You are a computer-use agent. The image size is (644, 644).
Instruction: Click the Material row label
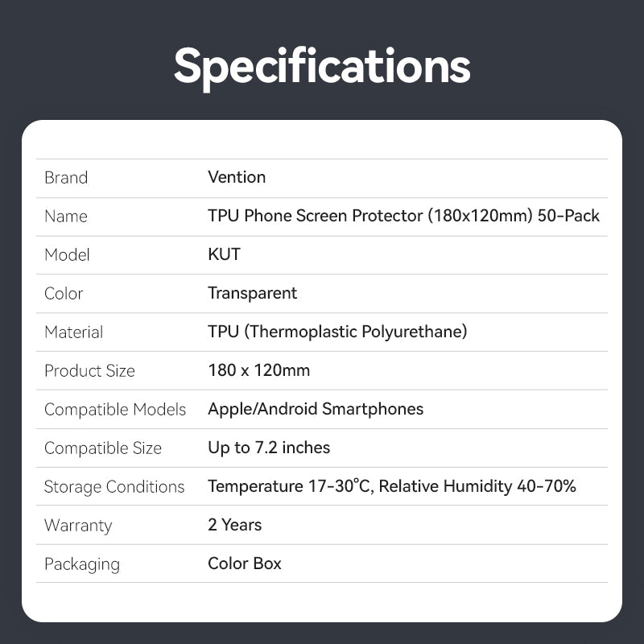tap(73, 332)
